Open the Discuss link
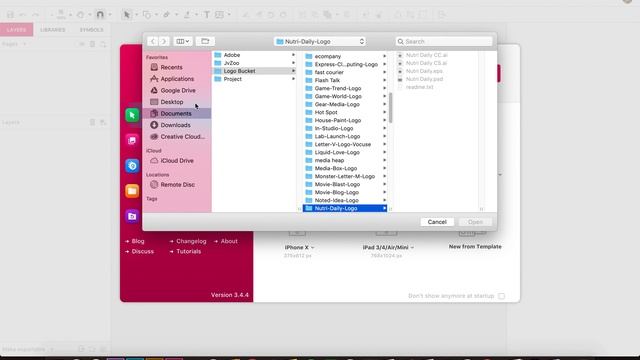 (142, 251)
